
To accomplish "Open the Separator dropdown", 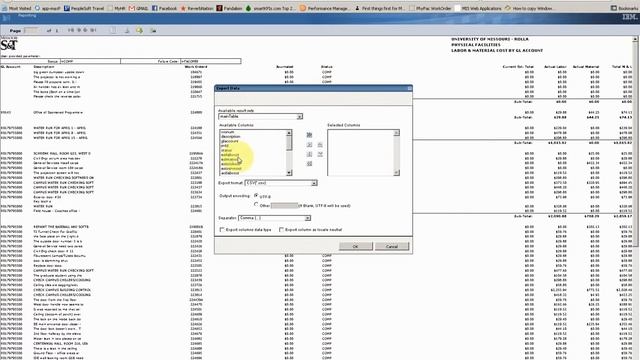I will 274,218.
